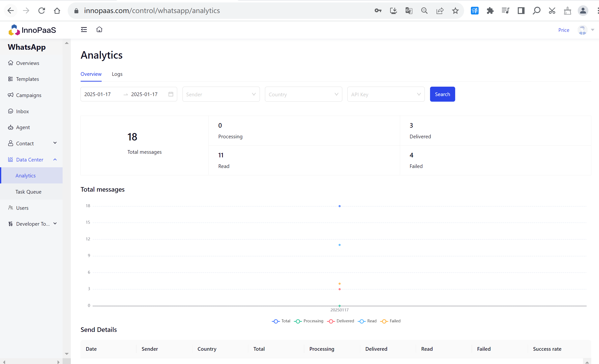Open Task Queue in the sidebar
Viewport: 599px width, 364px height.
(x=28, y=192)
